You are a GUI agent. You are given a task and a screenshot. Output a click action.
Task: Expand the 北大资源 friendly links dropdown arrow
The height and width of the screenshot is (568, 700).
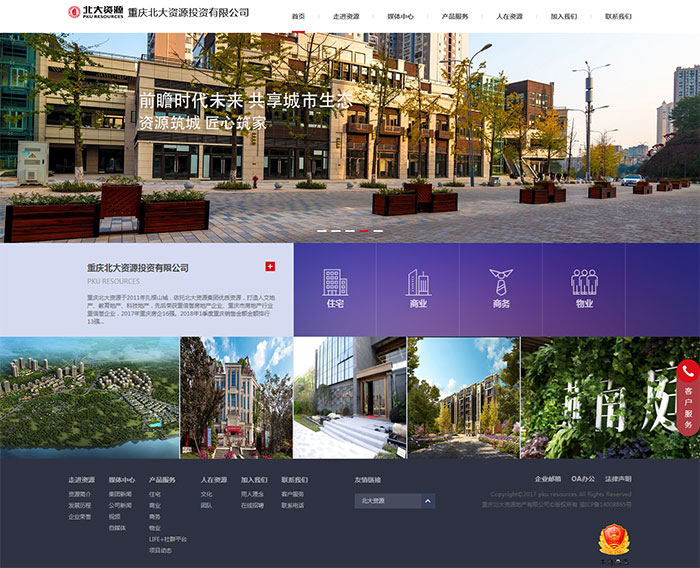(428, 501)
